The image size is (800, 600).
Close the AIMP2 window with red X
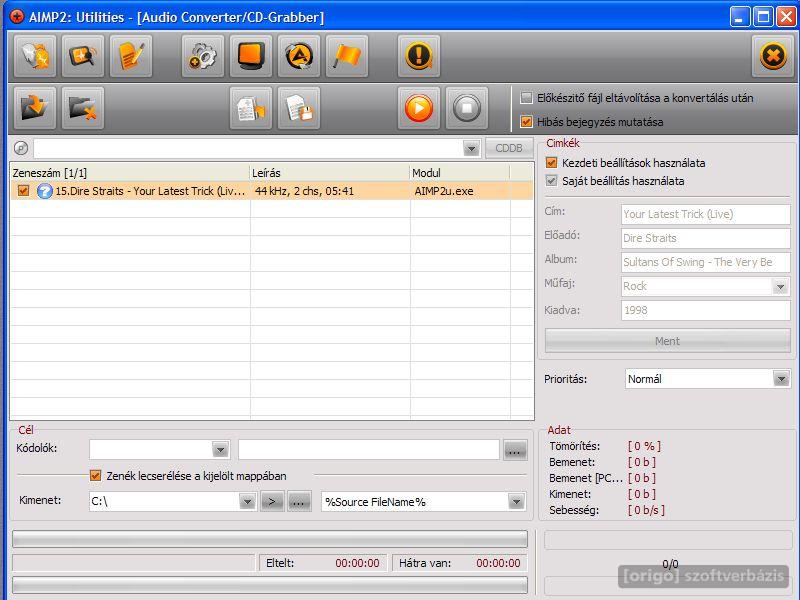point(786,17)
